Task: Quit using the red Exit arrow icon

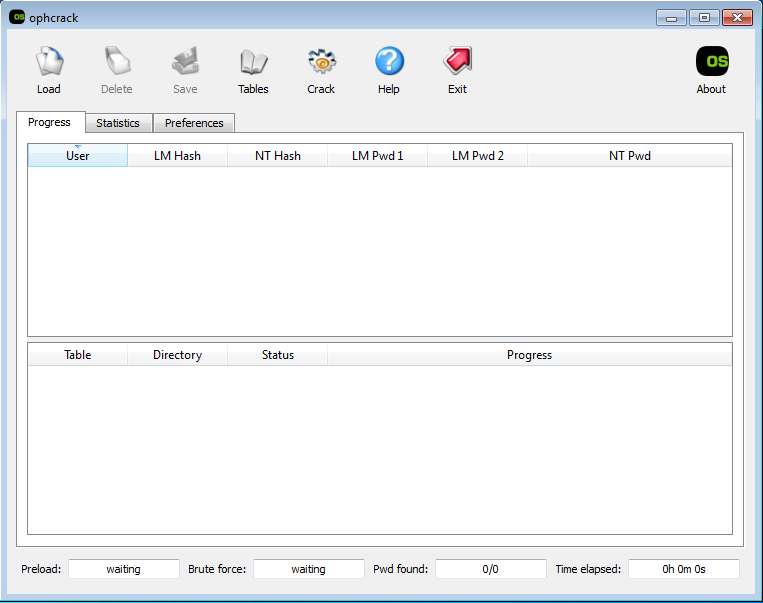Action: (x=457, y=61)
